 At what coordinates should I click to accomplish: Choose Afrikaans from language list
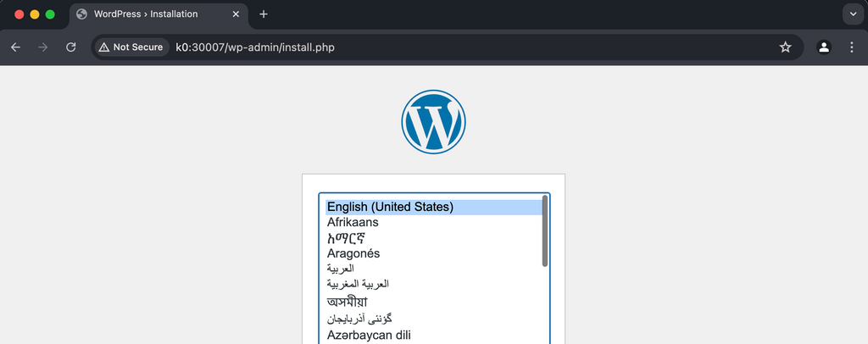[x=353, y=222]
